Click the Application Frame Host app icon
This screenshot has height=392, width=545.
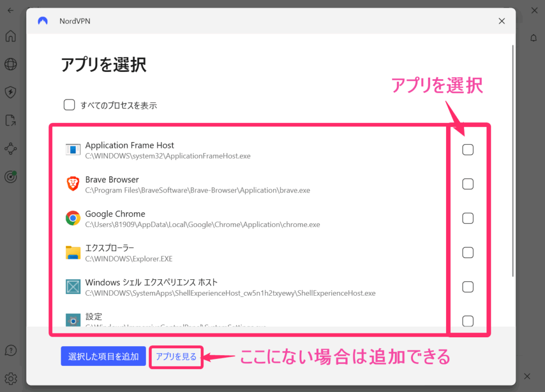[x=73, y=149]
